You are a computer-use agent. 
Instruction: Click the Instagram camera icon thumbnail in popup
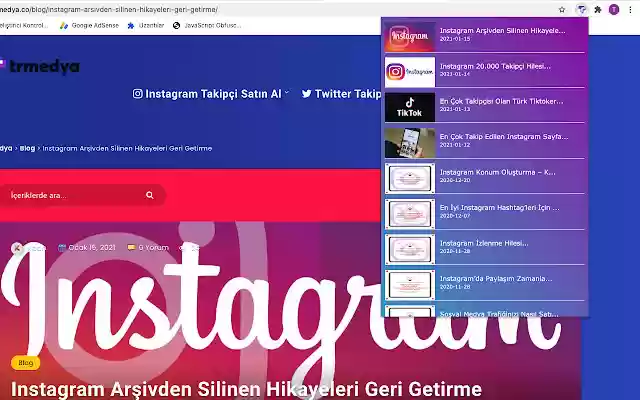pos(410,72)
